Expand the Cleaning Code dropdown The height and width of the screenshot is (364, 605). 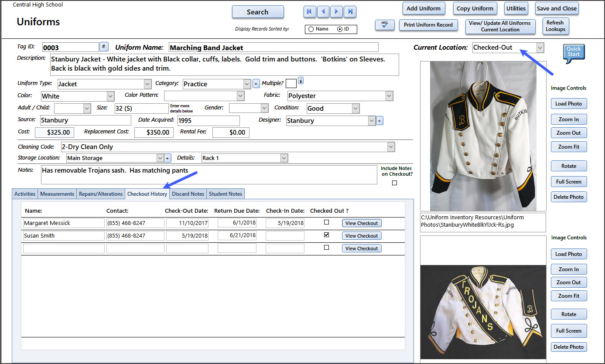pos(391,147)
